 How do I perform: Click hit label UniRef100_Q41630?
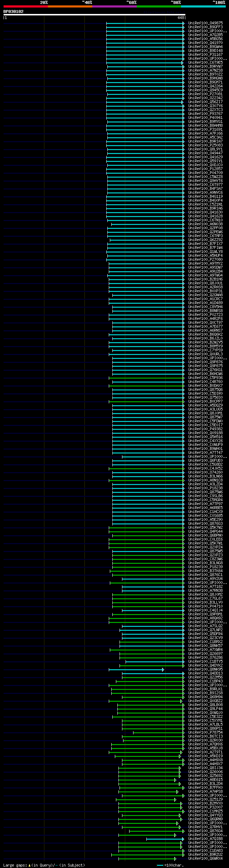[x=205, y=212]
